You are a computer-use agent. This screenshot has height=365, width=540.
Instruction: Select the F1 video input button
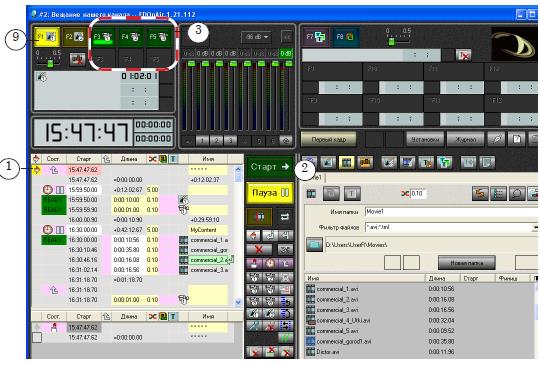click(47, 36)
